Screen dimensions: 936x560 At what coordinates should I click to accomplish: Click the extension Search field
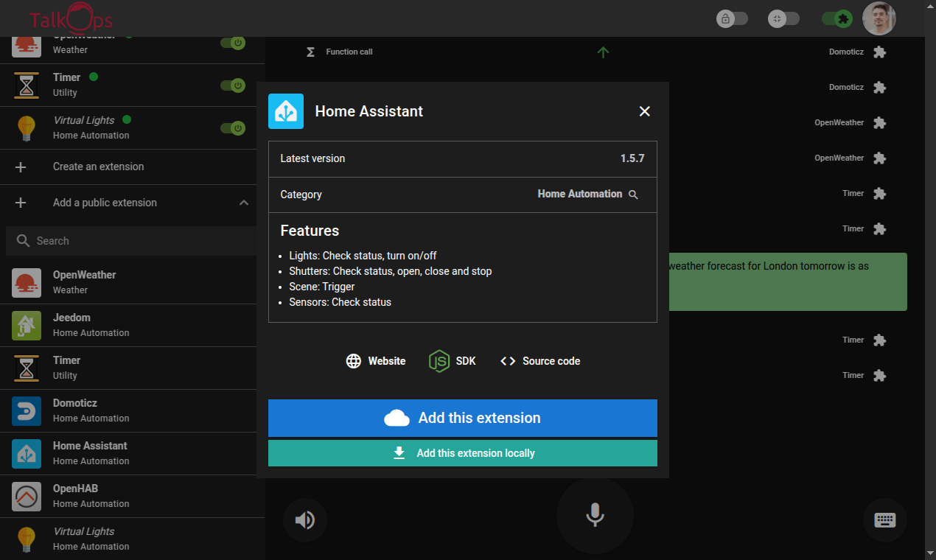click(x=131, y=241)
